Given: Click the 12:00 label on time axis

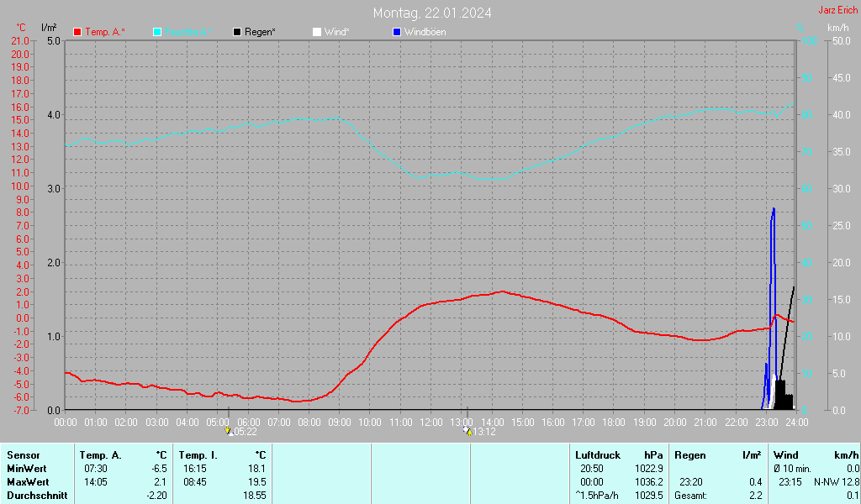Looking at the screenshot, I should click(x=430, y=422).
